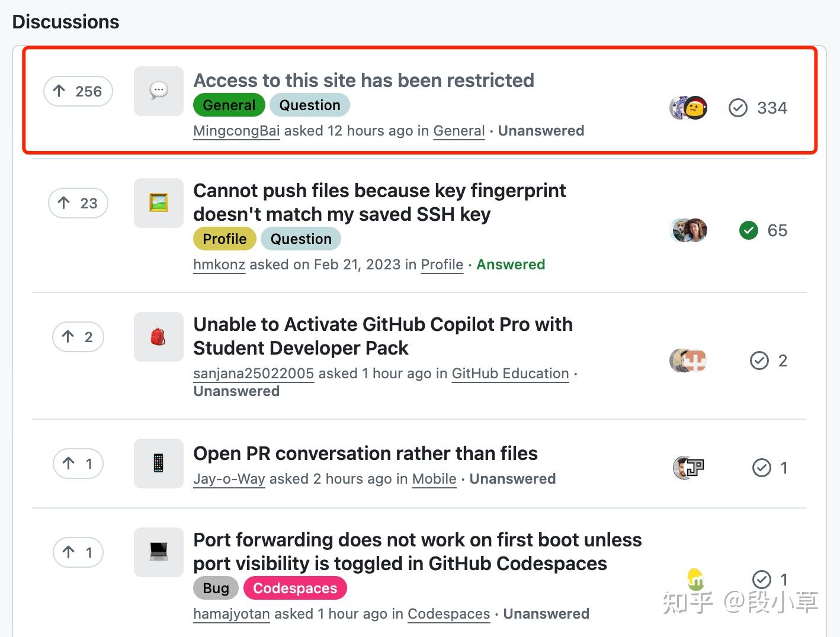Screen dimensions: 840x637
Task: Click the framed picture icon next to SSH key discussion
Action: [158, 203]
